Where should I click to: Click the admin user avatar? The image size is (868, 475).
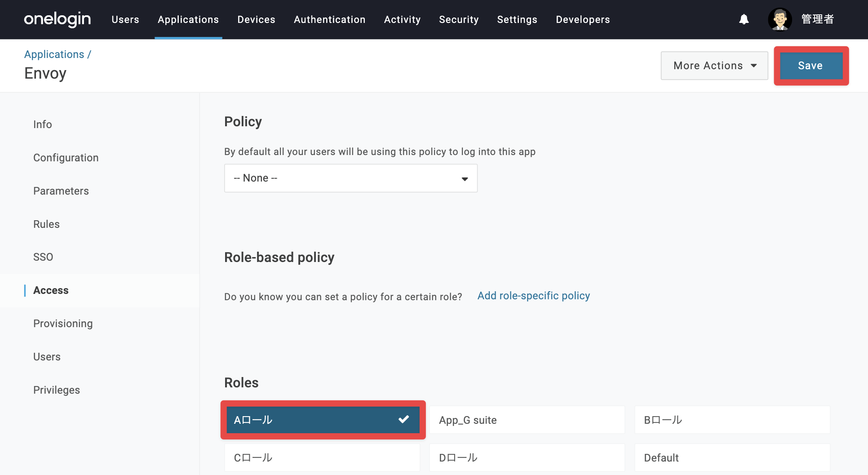[x=780, y=19]
